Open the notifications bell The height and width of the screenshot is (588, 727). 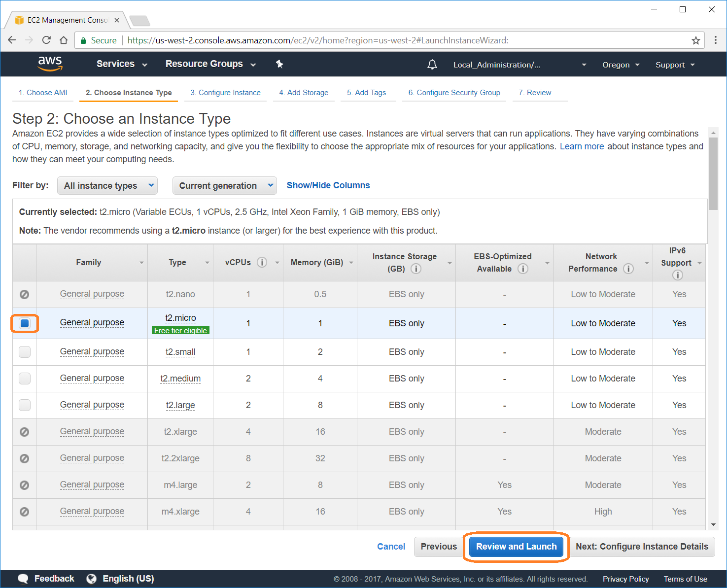(432, 65)
